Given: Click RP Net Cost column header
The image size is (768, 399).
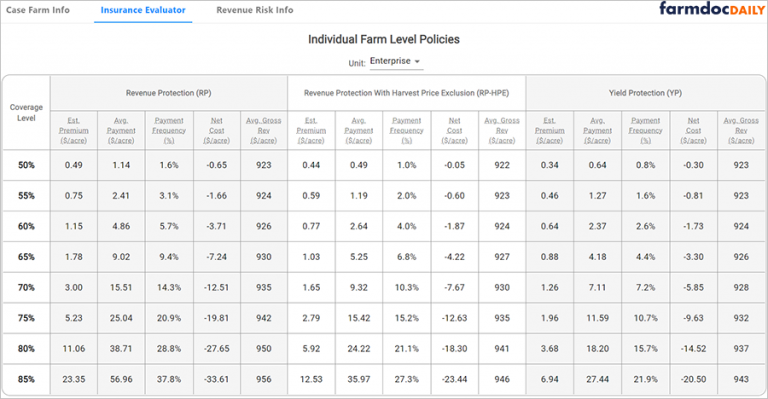Looking at the screenshot, I should 216,130.
